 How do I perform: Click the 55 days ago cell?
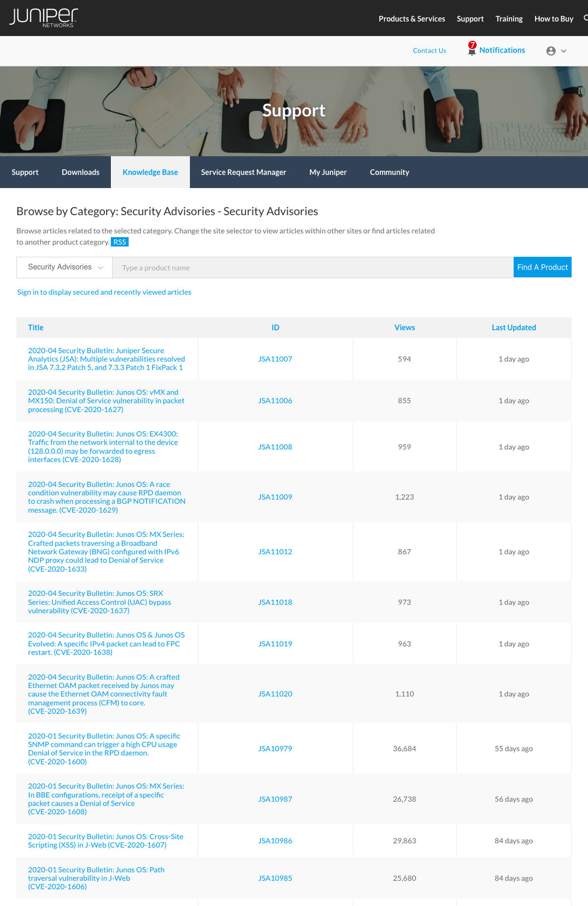pyautogui.click(x=514, y=749)
